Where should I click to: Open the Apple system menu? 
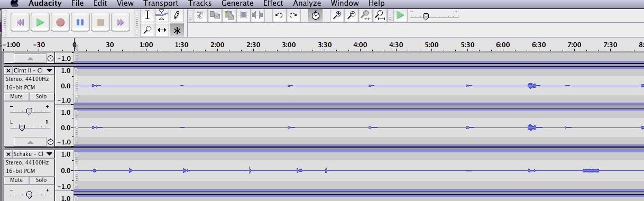click(14, 3)
